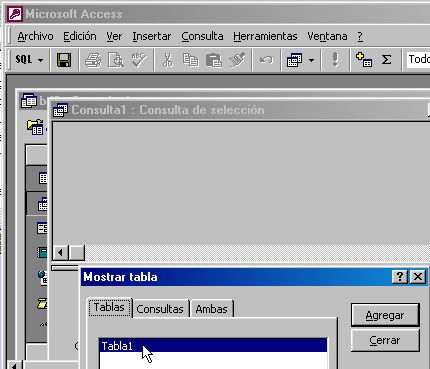Save the query with floppy disk icon
The height and width of the screenshot is (369, 430).
(64, 60)
